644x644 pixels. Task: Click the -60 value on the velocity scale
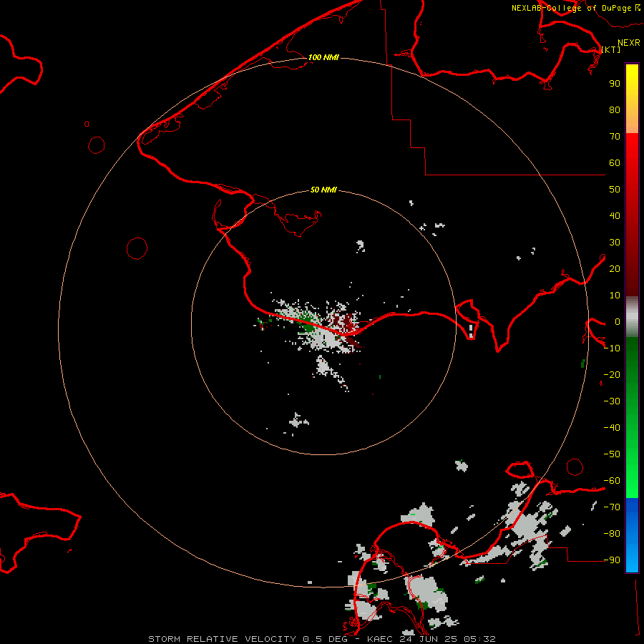pyautogui.click(x=612, y=481)
